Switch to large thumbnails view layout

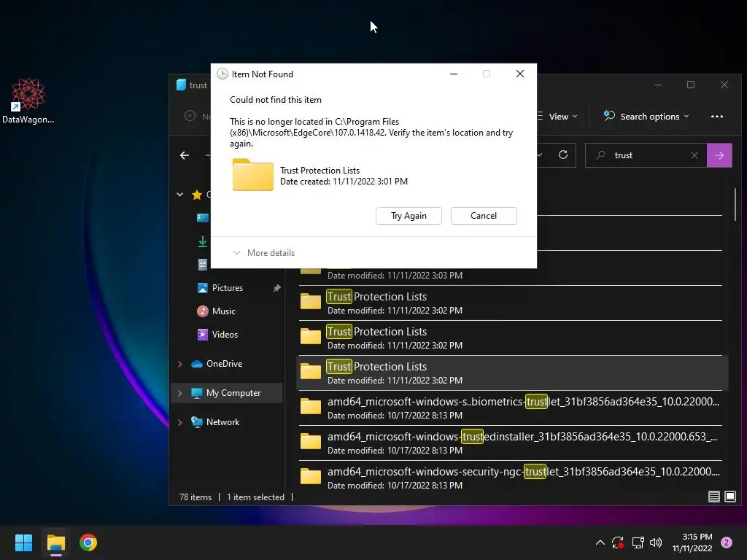coord(729,497)
